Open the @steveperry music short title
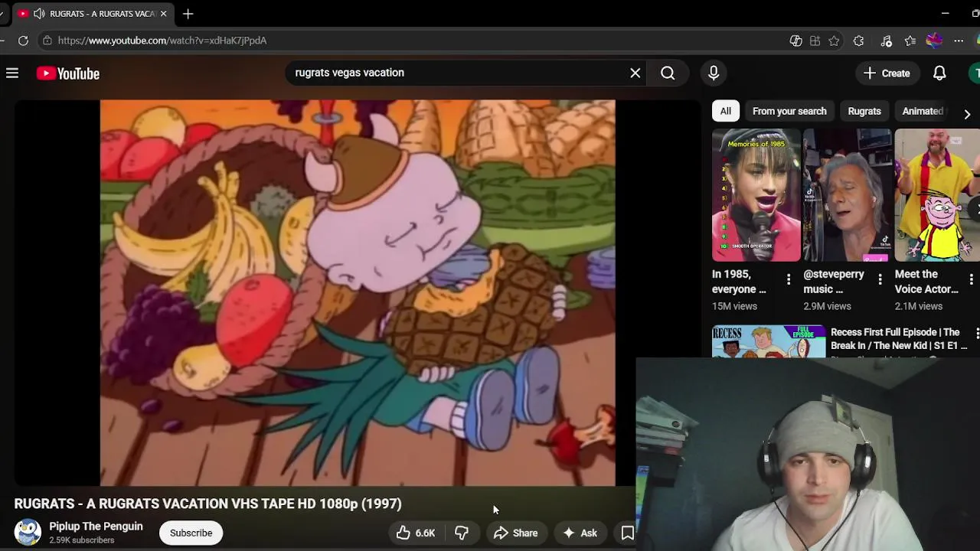Viewport: 980px width, 551px height. coord(834,282)
